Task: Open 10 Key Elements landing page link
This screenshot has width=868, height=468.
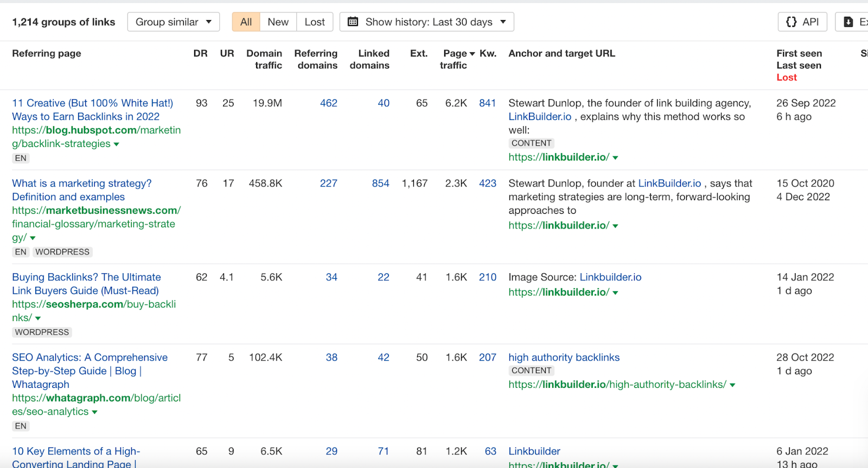Action: coord(76,458)
